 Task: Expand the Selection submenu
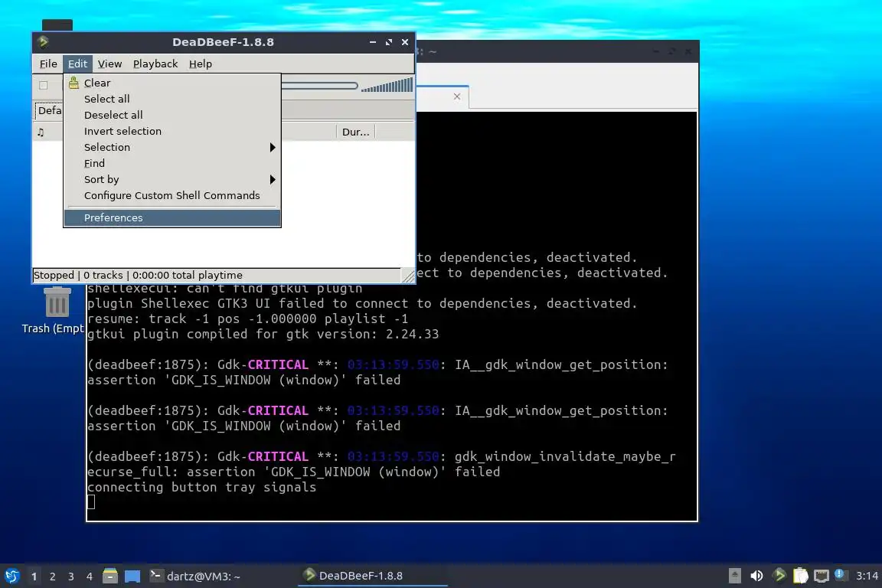pos(172,148)
